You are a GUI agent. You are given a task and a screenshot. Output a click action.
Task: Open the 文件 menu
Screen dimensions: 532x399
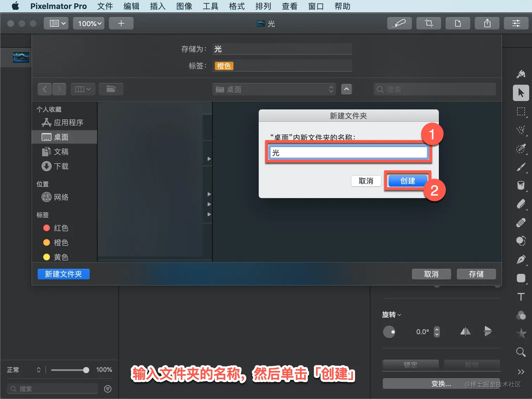pos(105,6)
